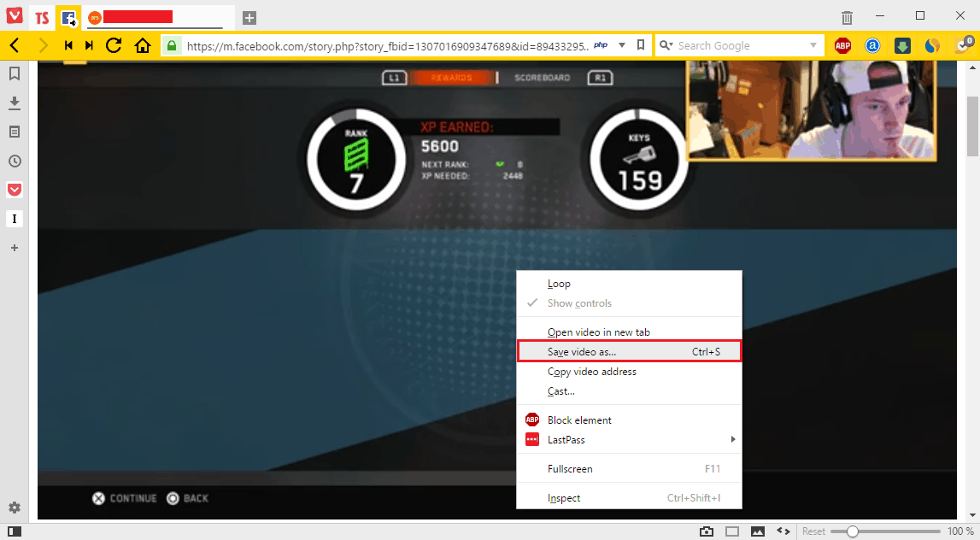
Task: Capture the page with the camera icon
Action: click(707, 531)
